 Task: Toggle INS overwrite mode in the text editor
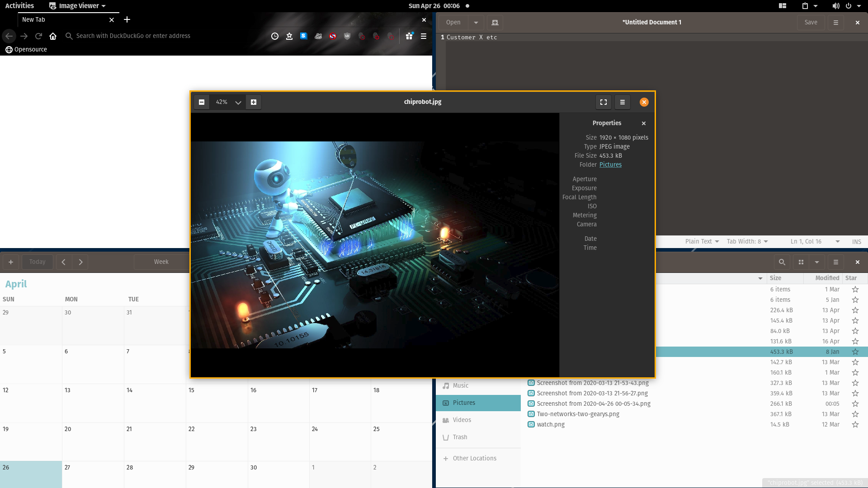(857, 241)
